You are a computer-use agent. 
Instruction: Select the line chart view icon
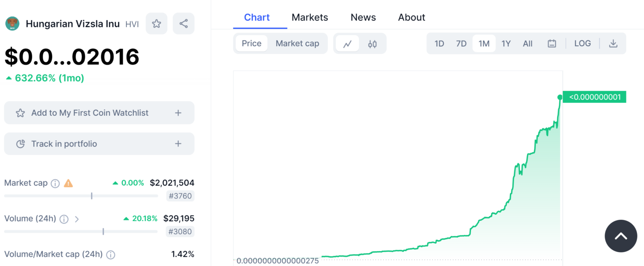(347, 44)
